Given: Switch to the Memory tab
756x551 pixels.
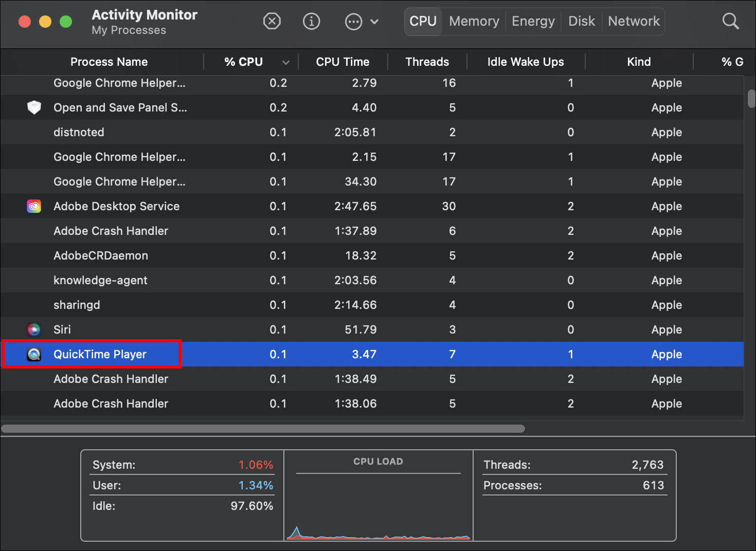Looking at the screenshot, I should (474, 21).
